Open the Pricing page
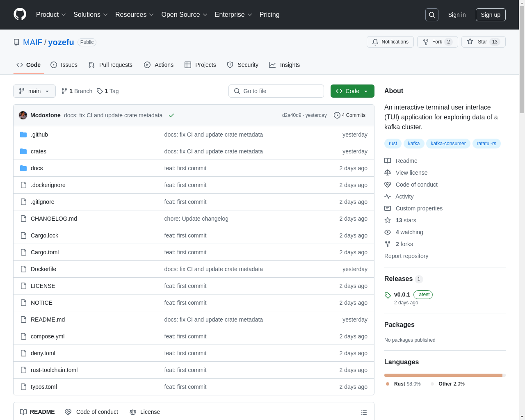Viewport: 525px width, 420px height. point(269,15)
